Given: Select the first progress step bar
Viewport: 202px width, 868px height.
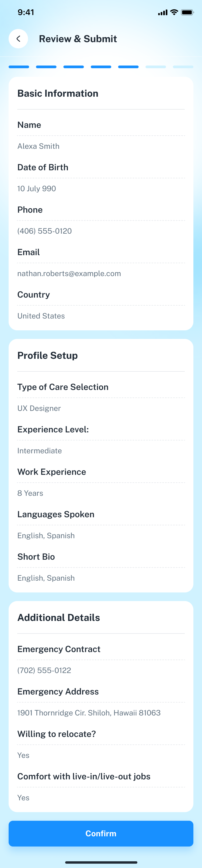Looking at the screenshot, I should [x=19, y=67].
